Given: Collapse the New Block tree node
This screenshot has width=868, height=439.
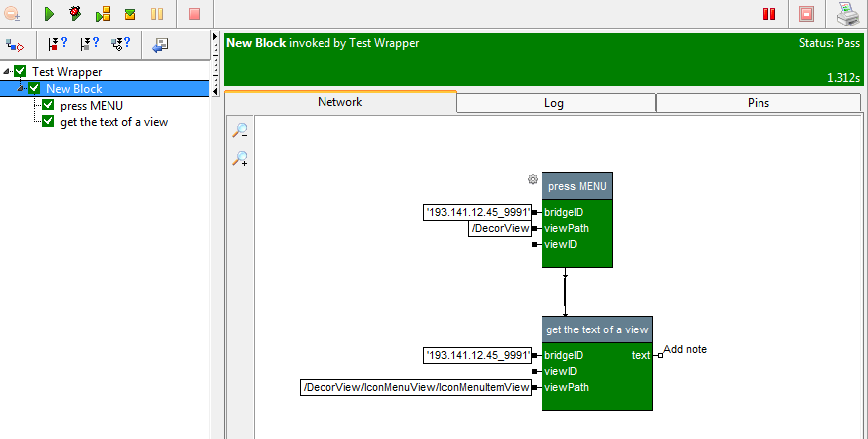Looking at the screenshot, I should 21,89.
